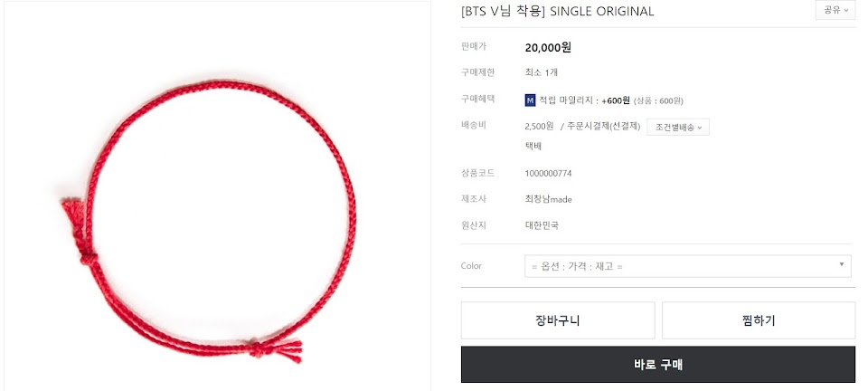Click the blue M mileage icon

tap(530, 100)
